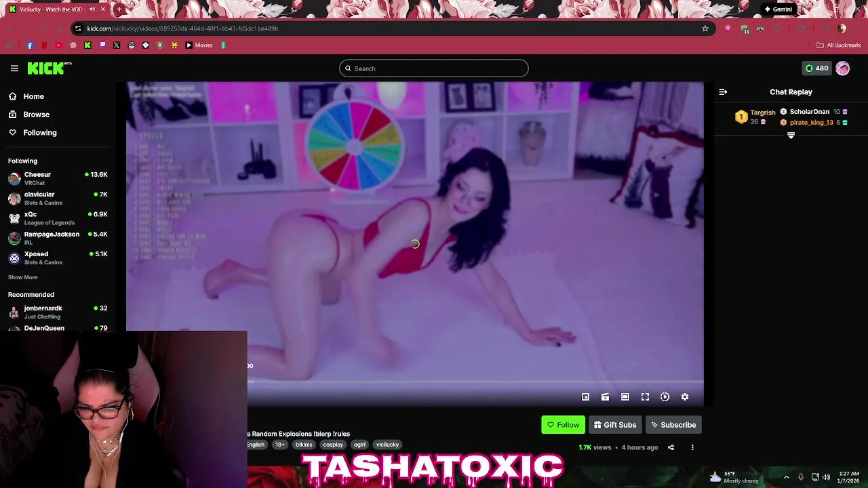Open clavicular's channel

tap(58, 198)
